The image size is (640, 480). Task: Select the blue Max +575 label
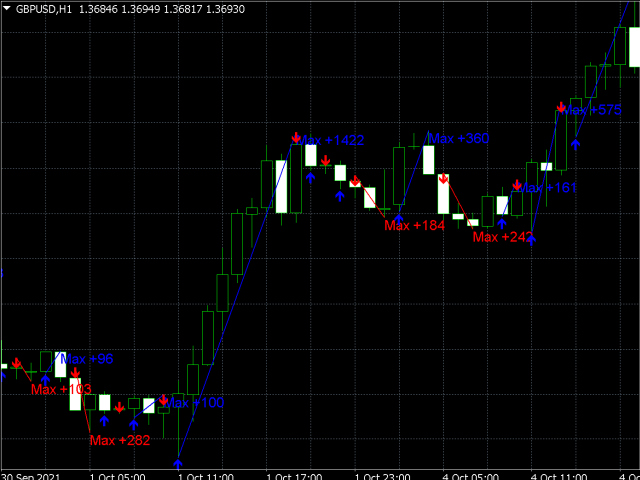coord(592,110)
